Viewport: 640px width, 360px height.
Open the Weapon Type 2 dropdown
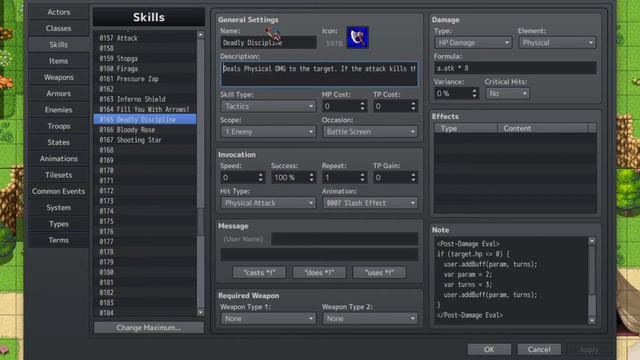pos(370,318)
